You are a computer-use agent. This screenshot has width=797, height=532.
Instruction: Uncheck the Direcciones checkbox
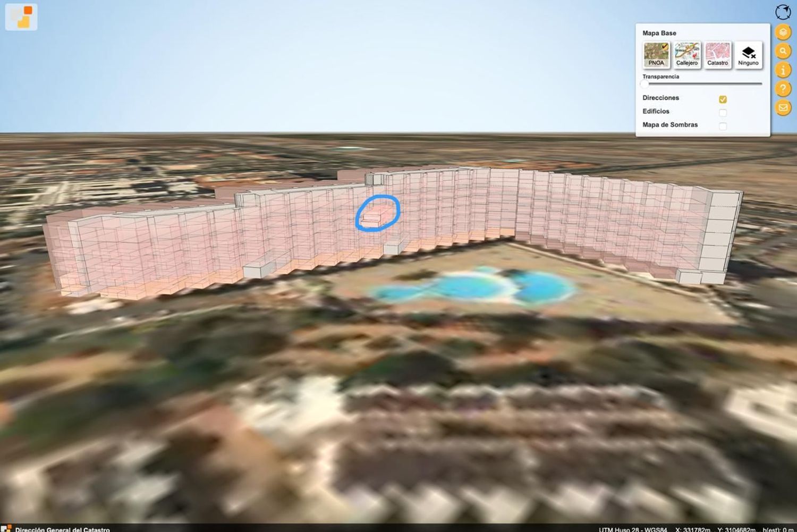point(723,99)
